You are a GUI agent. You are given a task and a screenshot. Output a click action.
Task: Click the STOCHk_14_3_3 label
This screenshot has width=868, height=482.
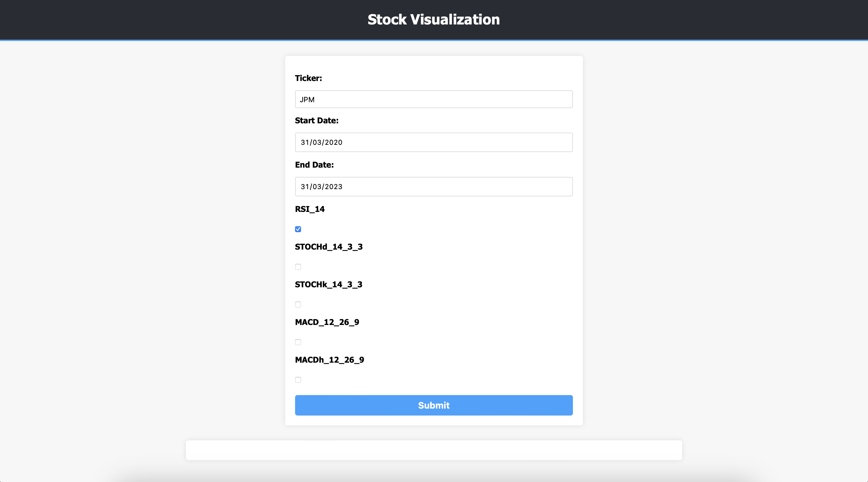point(328,284)
